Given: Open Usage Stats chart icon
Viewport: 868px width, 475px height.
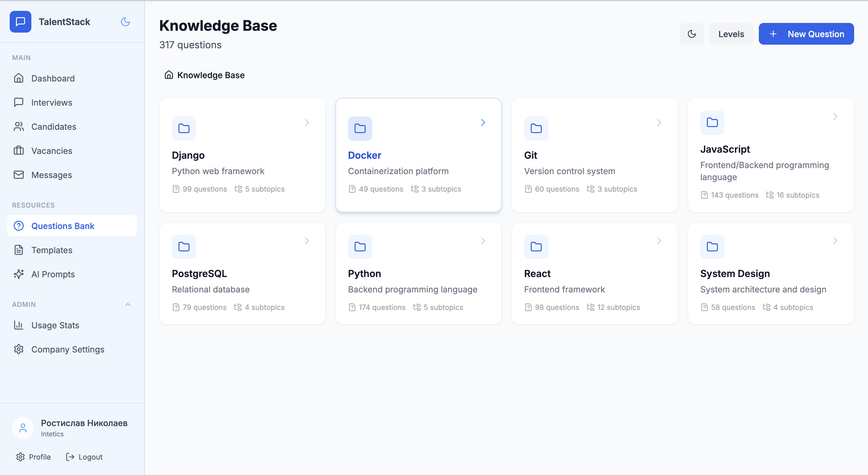Looking at the screenshot, I should 19,325.
